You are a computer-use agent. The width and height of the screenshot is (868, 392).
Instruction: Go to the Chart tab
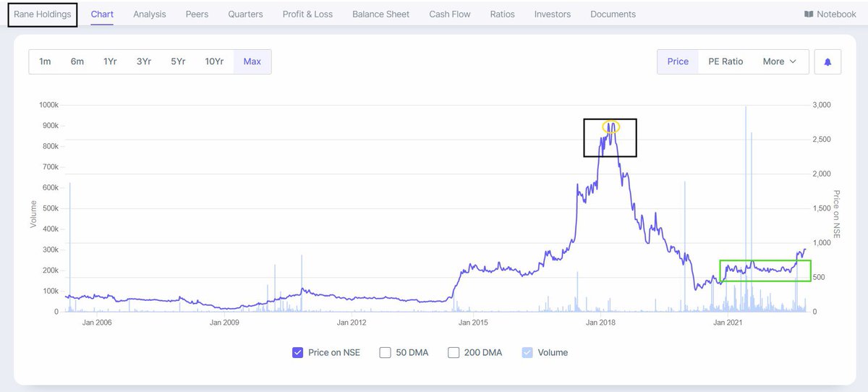click(102, 14)
